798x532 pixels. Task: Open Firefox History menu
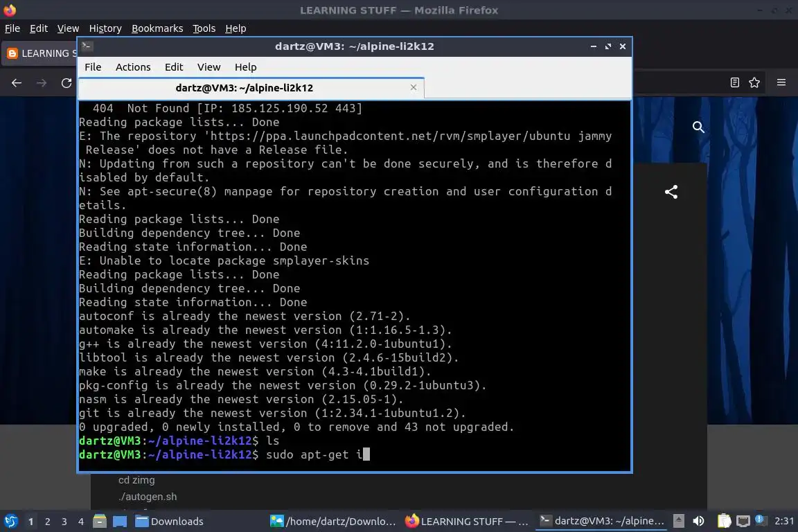pos(105,28)
